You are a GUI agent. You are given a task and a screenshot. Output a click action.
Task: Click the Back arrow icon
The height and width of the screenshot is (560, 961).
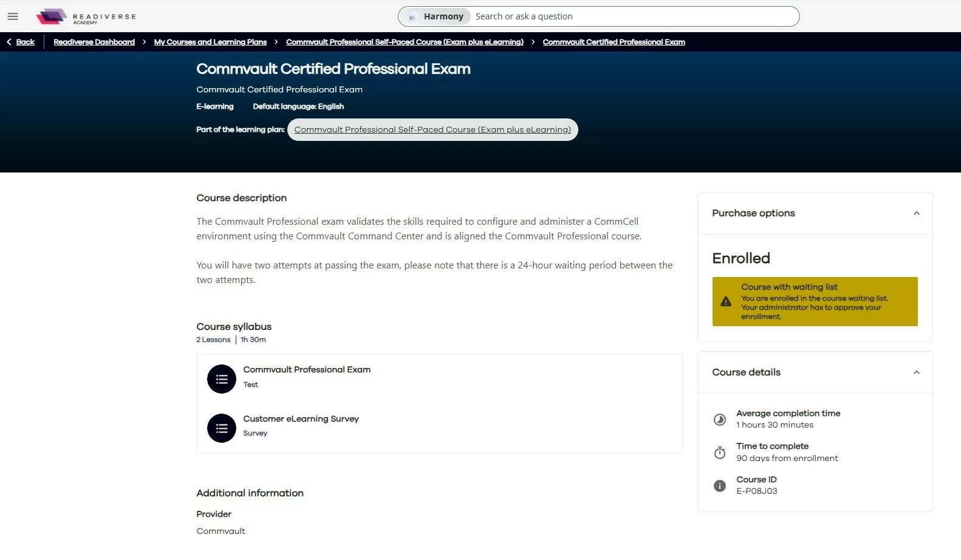(x=9, y=42)
